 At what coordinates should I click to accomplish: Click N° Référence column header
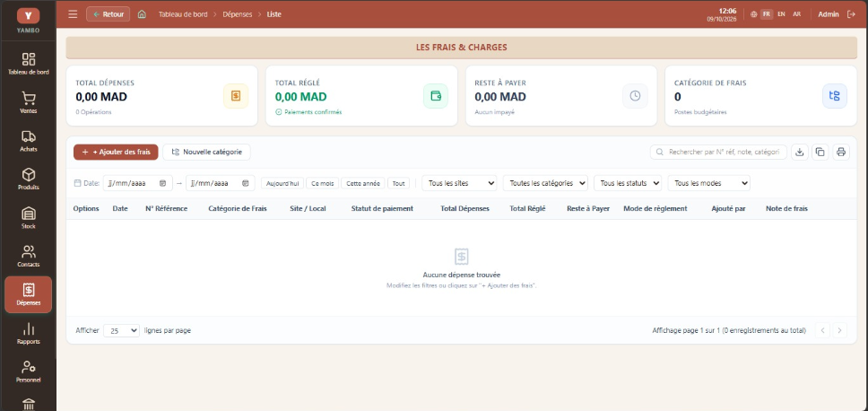point(166,209)
